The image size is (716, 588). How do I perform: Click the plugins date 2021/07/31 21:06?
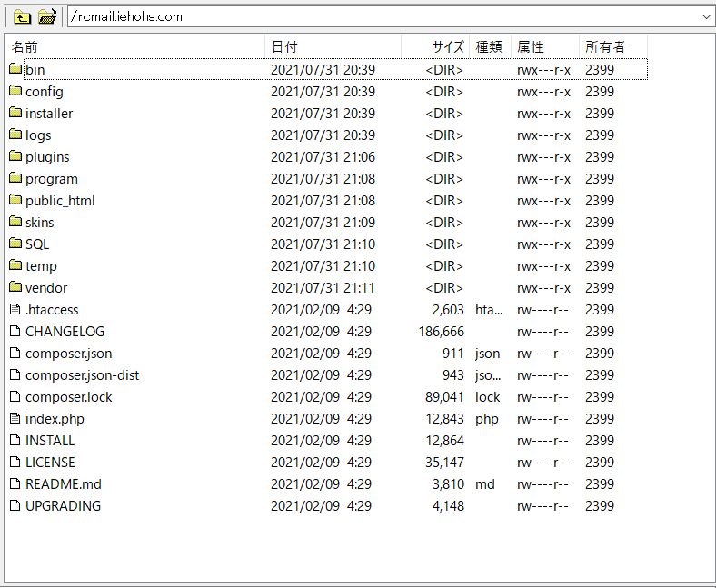pos(323,156)
